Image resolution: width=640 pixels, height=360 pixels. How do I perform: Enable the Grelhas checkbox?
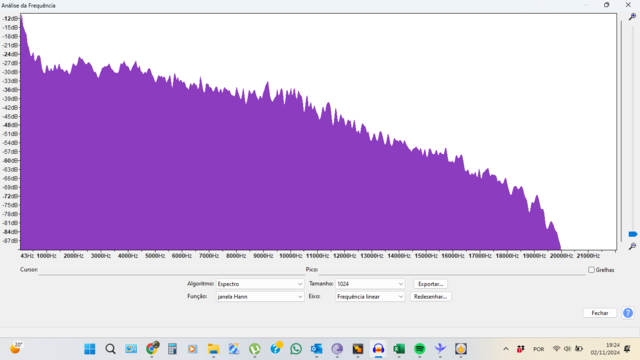(x=591, y=270)
